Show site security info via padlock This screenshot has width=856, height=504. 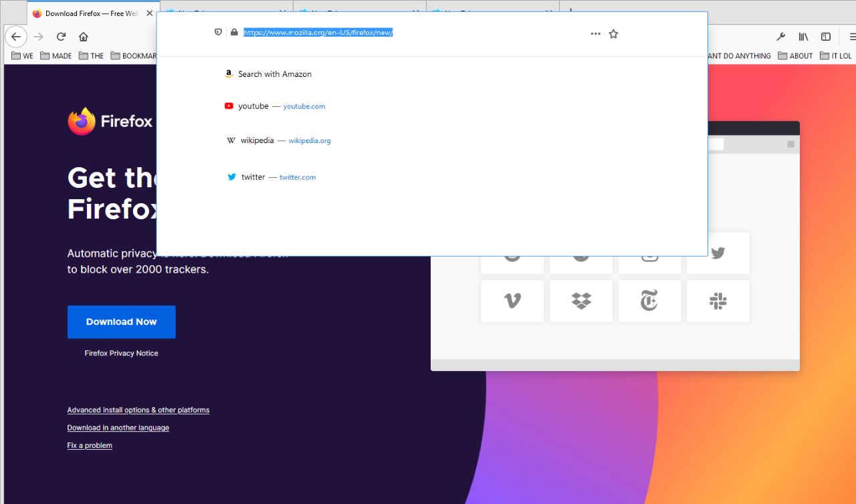[234, 32]
